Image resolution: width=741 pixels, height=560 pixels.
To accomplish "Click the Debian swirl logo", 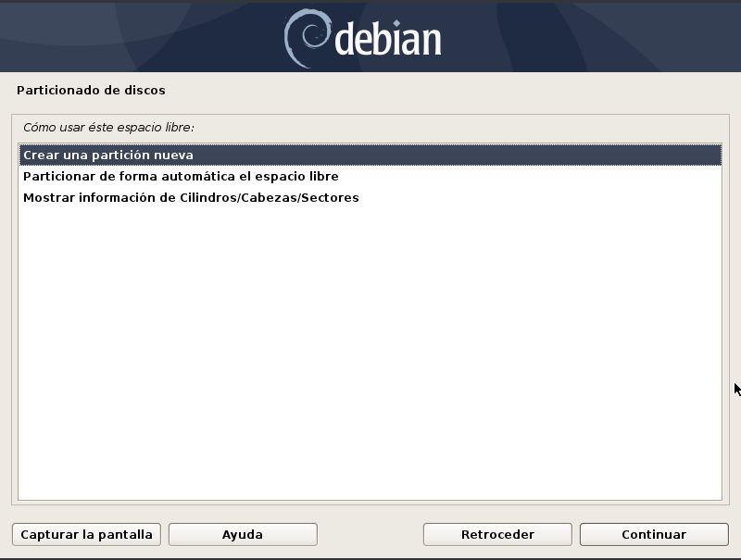I will 307,38.
